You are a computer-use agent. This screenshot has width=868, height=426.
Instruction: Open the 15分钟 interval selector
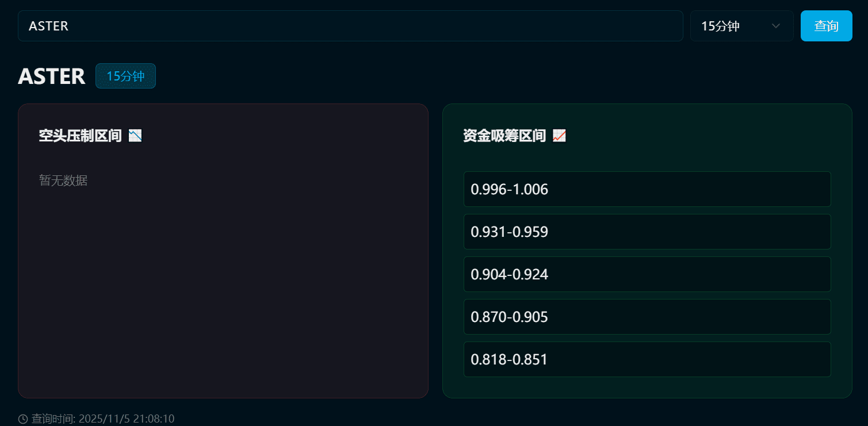[742, 26]
